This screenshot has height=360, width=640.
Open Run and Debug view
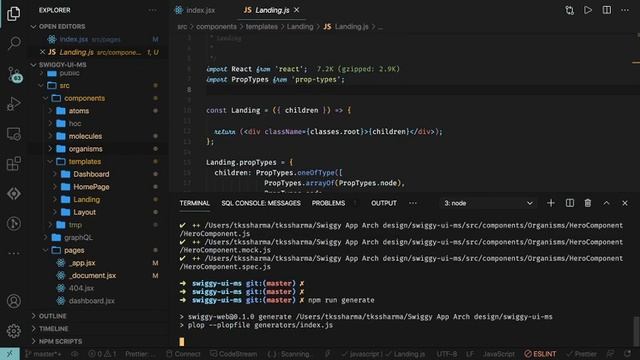click(14, 104)
